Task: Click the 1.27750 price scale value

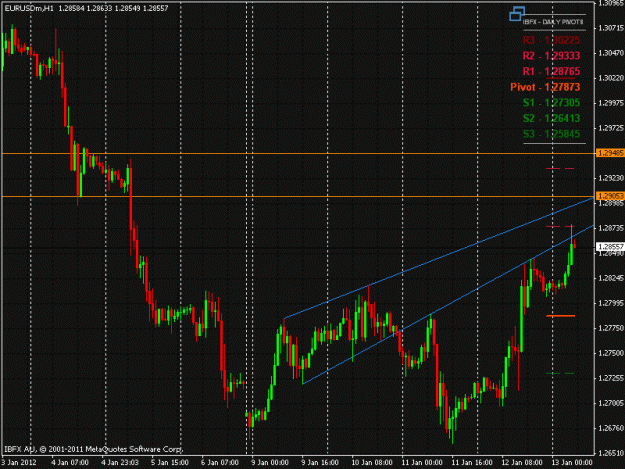Action: pyautogui.click(x=611, y=328)
